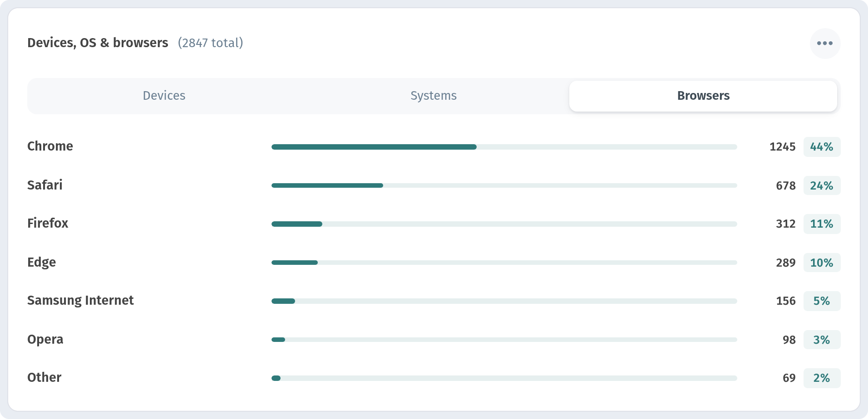Click the Firefox browser label

pos(48,223)
